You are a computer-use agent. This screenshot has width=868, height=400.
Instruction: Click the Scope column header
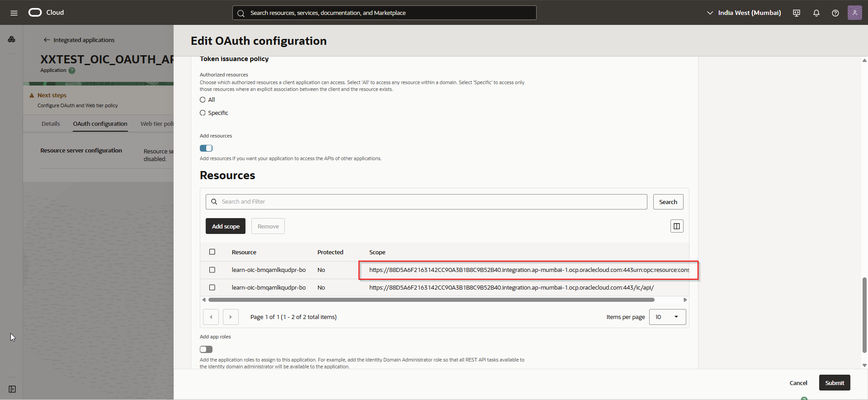coord(377,252)
